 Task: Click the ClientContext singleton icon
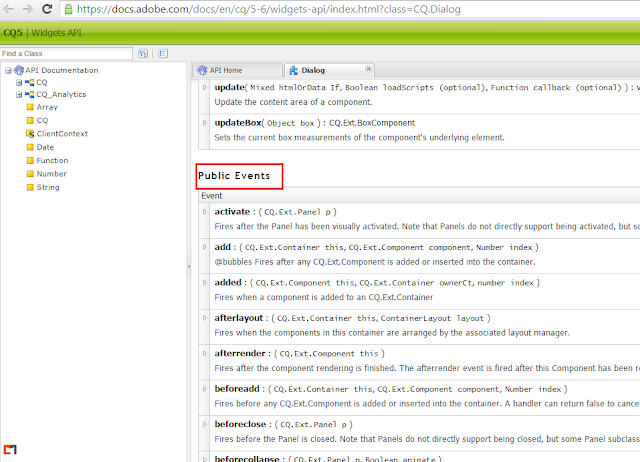[30, 134]
